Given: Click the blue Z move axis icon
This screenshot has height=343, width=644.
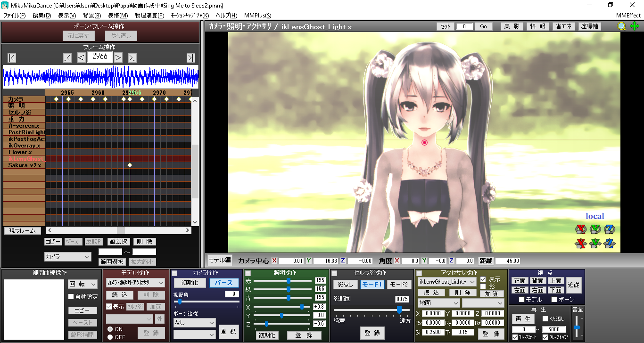Looking at the screenshot, I should coord(610,243).
